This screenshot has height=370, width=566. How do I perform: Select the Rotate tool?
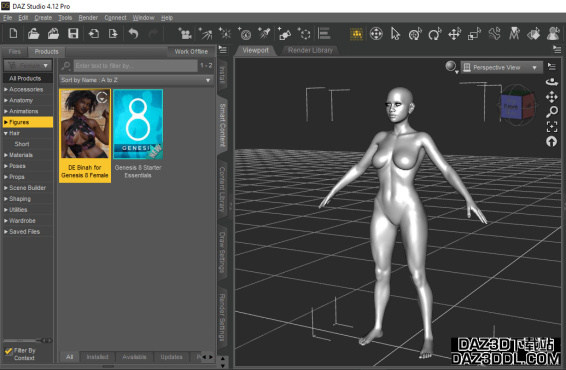pos(435,34)
